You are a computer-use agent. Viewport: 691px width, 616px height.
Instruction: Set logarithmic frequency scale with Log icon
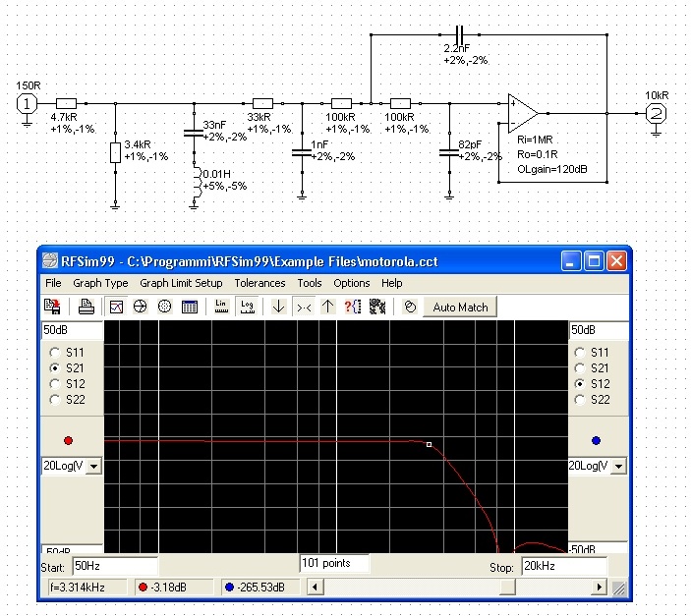tap(248, 307)
